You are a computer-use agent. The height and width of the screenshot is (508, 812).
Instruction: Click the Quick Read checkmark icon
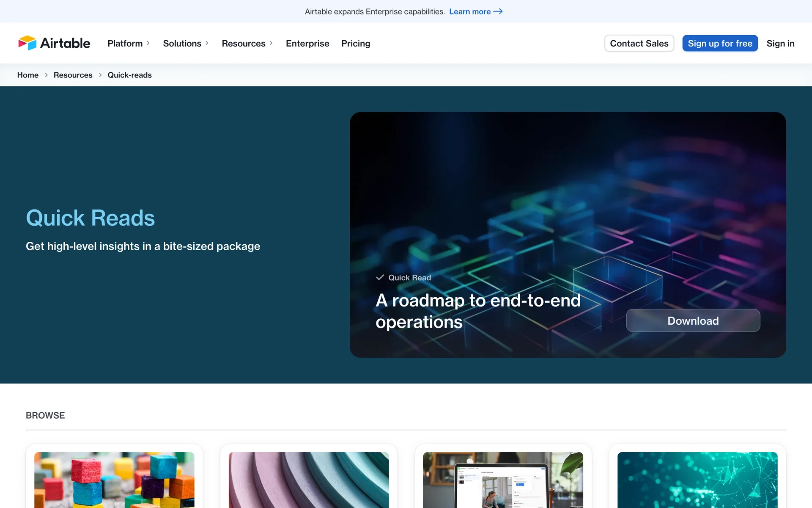pos(380,278)
